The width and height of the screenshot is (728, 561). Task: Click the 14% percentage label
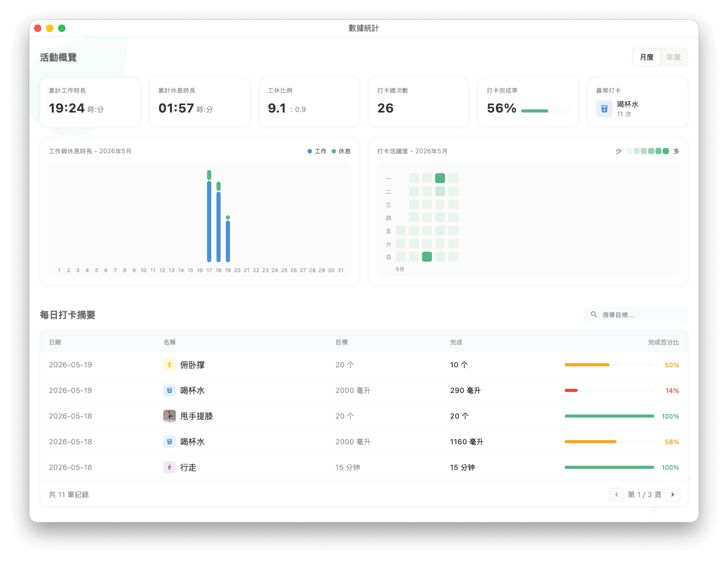673,390
